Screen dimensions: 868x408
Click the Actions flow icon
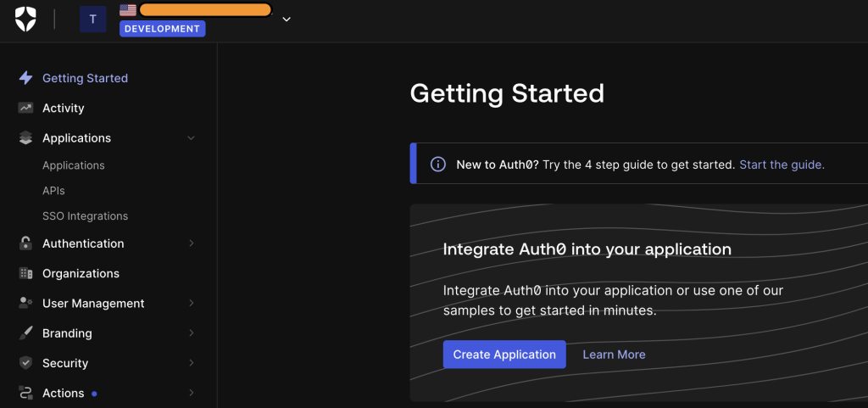tap(25, 393)
